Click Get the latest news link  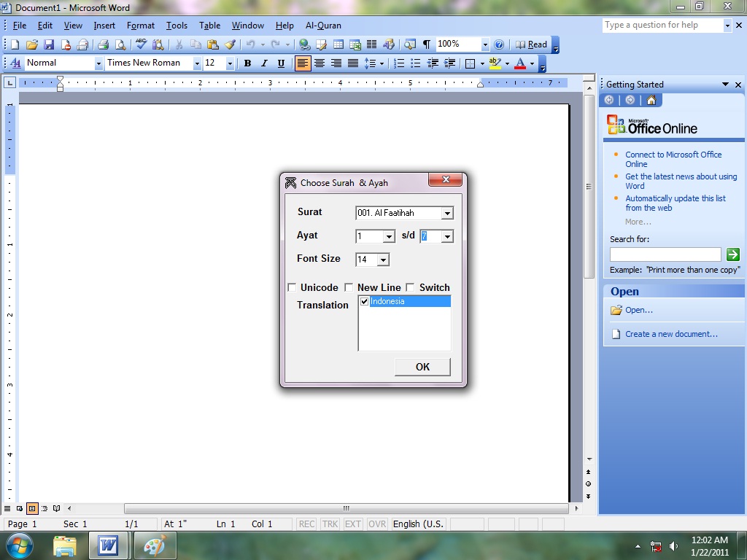(x=681, y=181)
